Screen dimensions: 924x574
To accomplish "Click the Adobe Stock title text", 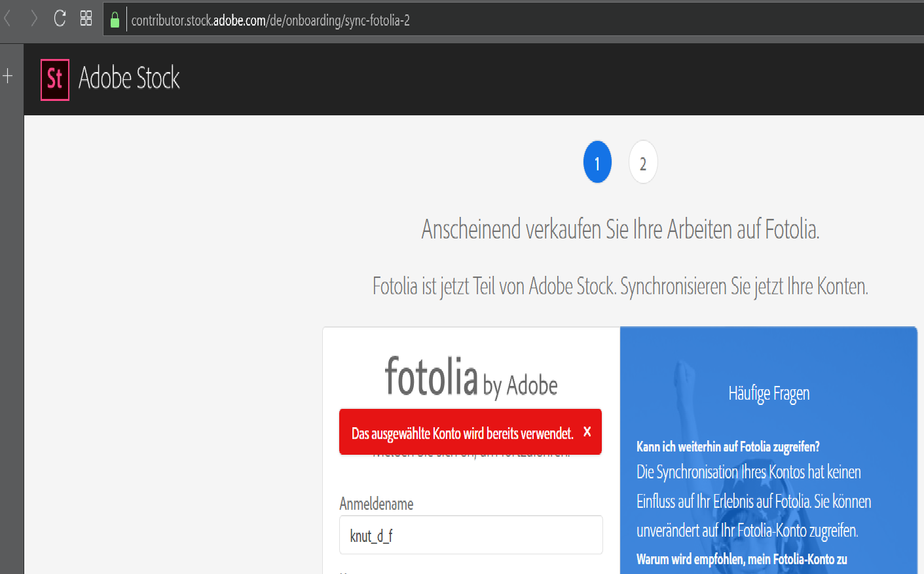I will click(x=129, y=78).
